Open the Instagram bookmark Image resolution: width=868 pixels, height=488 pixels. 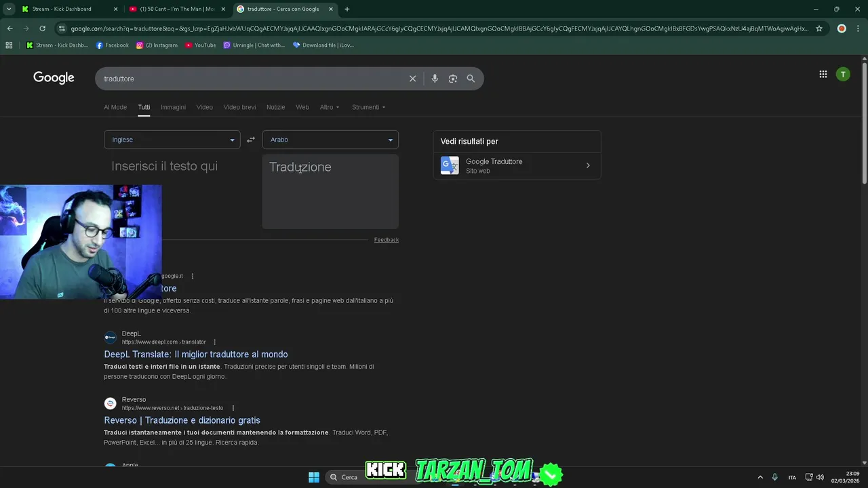[157, 45]
